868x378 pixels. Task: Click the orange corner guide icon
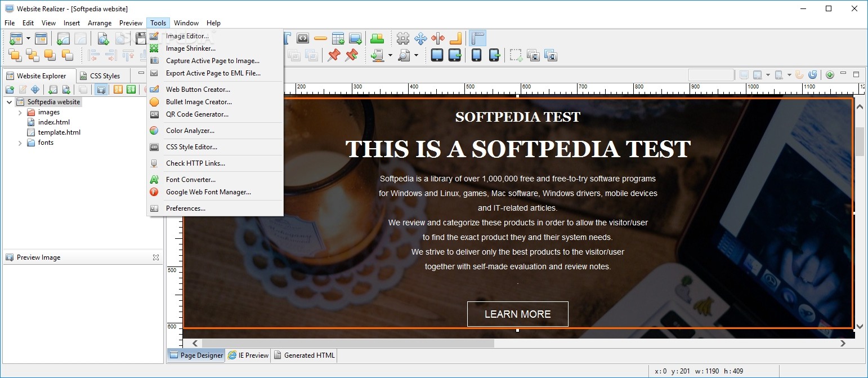[x=456, y=38]
